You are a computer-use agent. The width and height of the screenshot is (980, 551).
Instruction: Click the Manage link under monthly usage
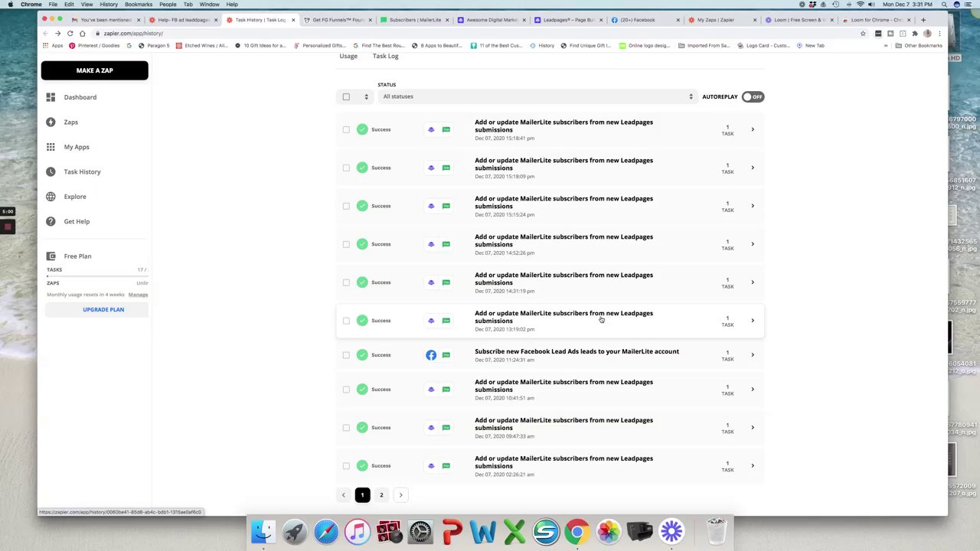[138, 295]
